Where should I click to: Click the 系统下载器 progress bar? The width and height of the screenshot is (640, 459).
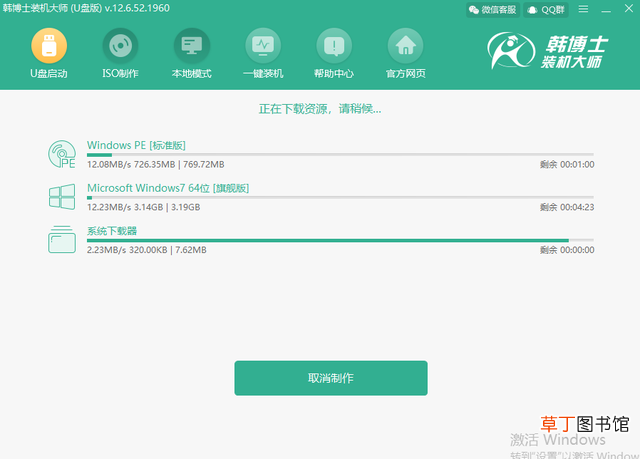[340, 241]
